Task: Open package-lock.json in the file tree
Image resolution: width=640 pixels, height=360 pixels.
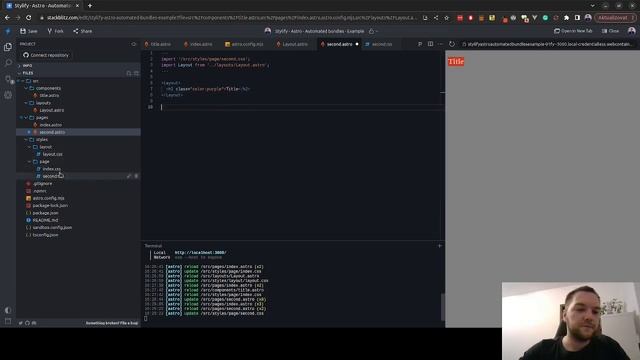Action: 50,206
